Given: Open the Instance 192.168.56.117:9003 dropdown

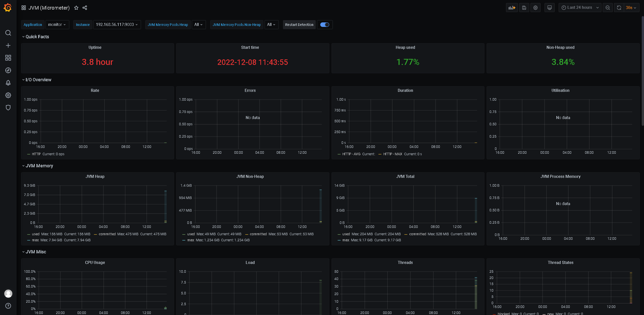Looking at the screenshot, I should [x=117, y=25].
